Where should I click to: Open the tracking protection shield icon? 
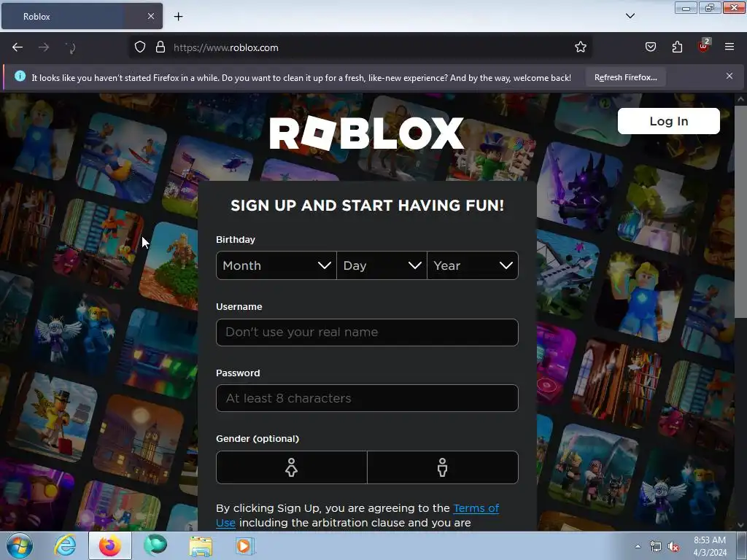[x=139, y=47]
